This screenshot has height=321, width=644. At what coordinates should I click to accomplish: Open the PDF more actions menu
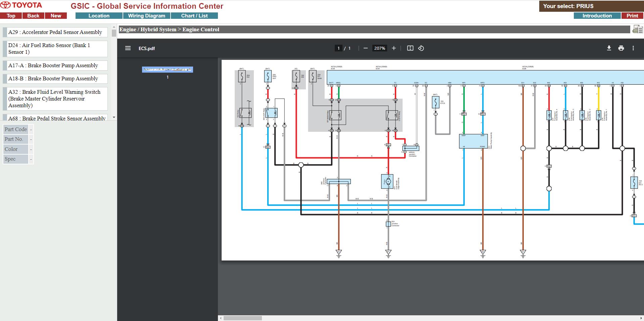633,48
